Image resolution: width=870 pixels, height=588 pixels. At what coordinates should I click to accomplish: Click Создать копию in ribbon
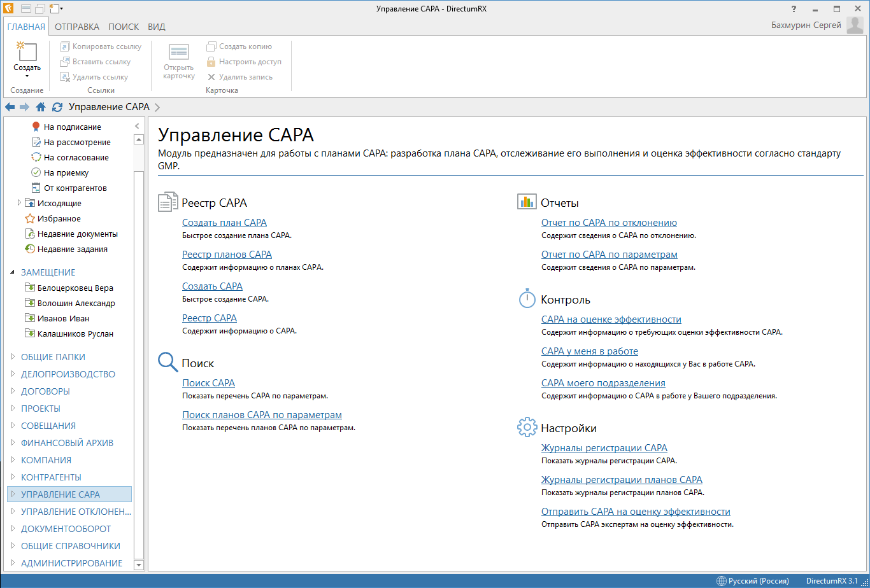239,46
